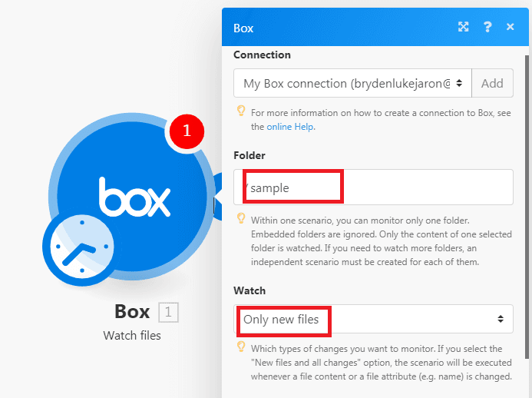532x398 pixels.
Task: Click the Folder field containing sample
Action: tap(373, 187)
